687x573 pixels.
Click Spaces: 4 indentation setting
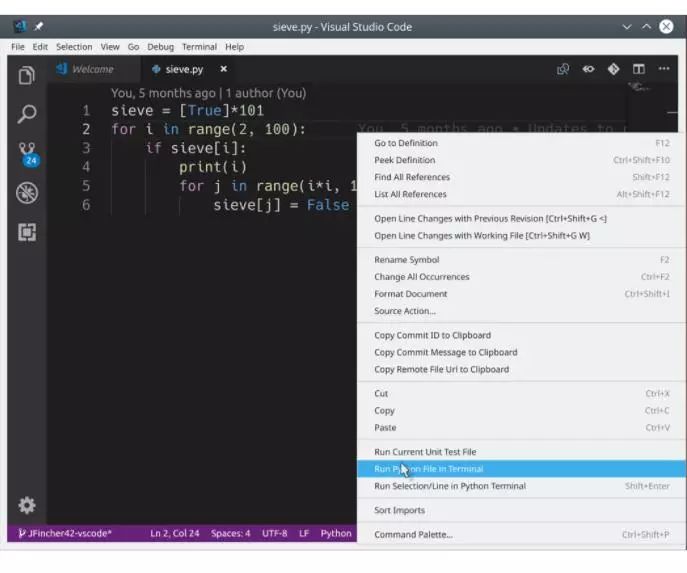(230, 533)
